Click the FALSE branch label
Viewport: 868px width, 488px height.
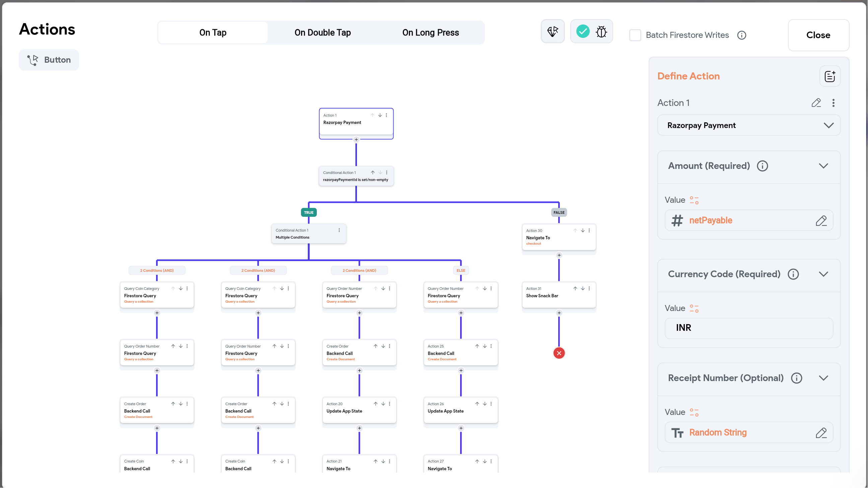(559, 212)
